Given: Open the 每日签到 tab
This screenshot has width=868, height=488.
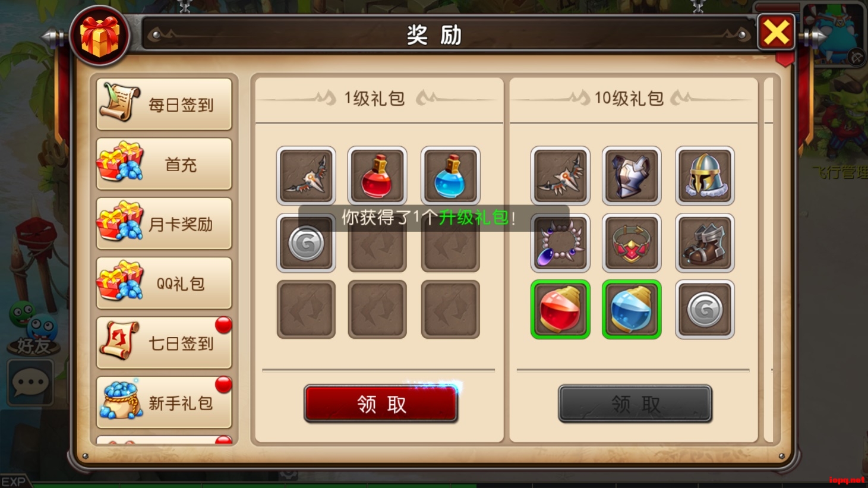Looking at the screenshot, I should (164, 105).
